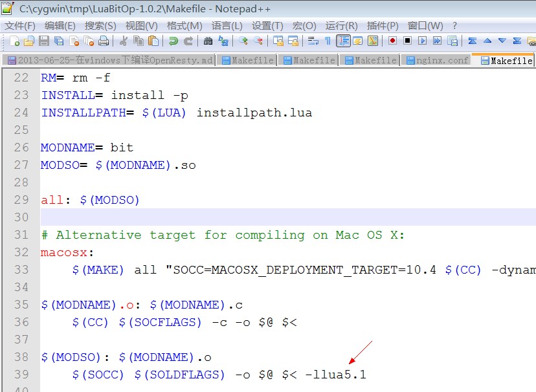Toggle word wrap toolbar button
The height and width of the screenshot is (392, 536).
click(x=313, y=41)
